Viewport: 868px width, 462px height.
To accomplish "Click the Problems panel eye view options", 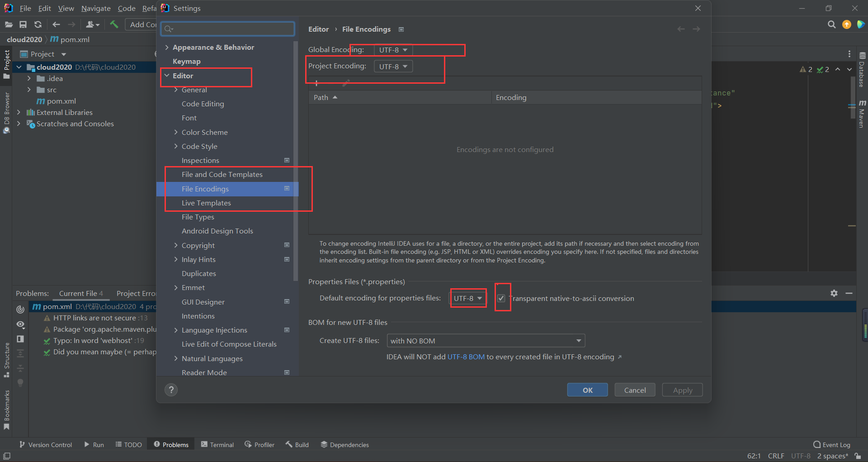I will (x=20, y=324).
